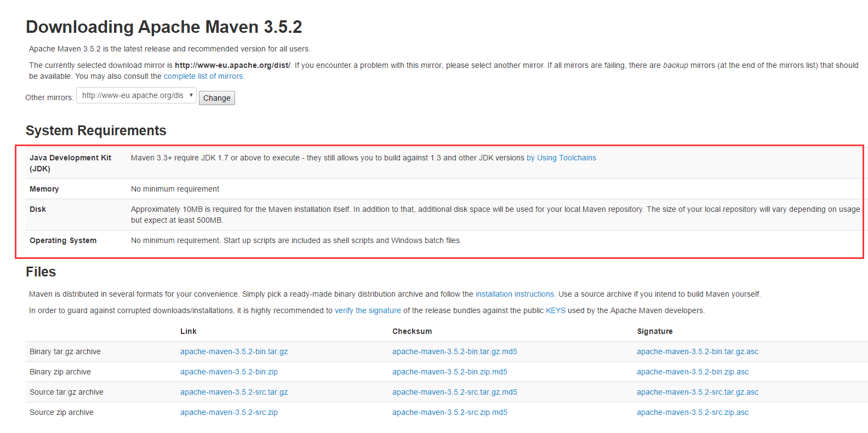Download apache-maven-3.5.2-src.tar.gz

(x=234, y=392)
